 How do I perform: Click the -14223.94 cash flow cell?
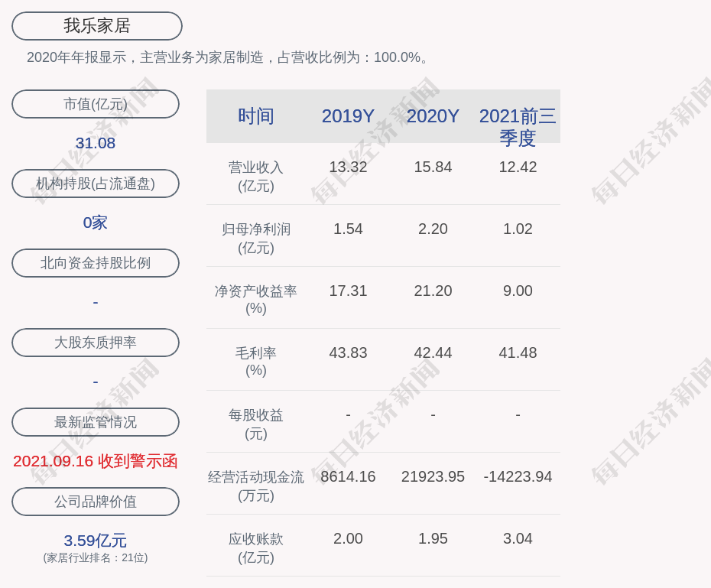coord(518,477)
